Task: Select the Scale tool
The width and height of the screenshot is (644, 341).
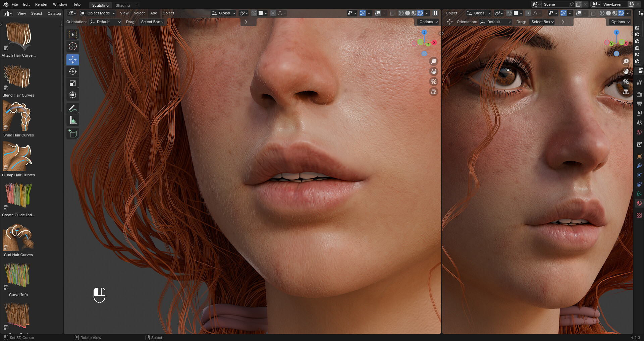Action: (73, 83)
